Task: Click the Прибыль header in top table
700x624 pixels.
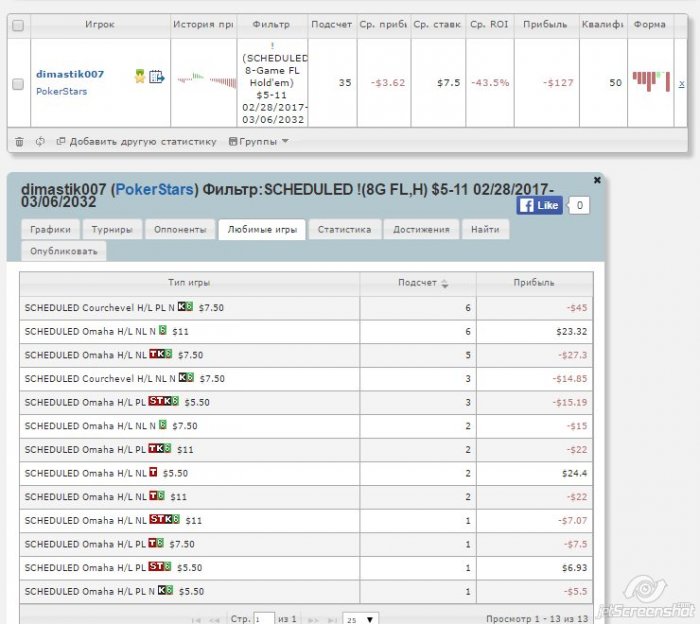Action: [545, 25]
